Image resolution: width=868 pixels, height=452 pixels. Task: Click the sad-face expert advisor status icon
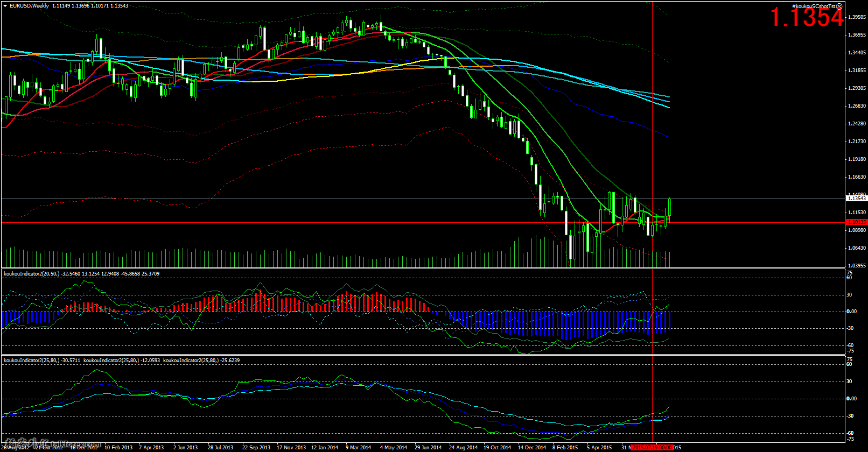[839, 6]
